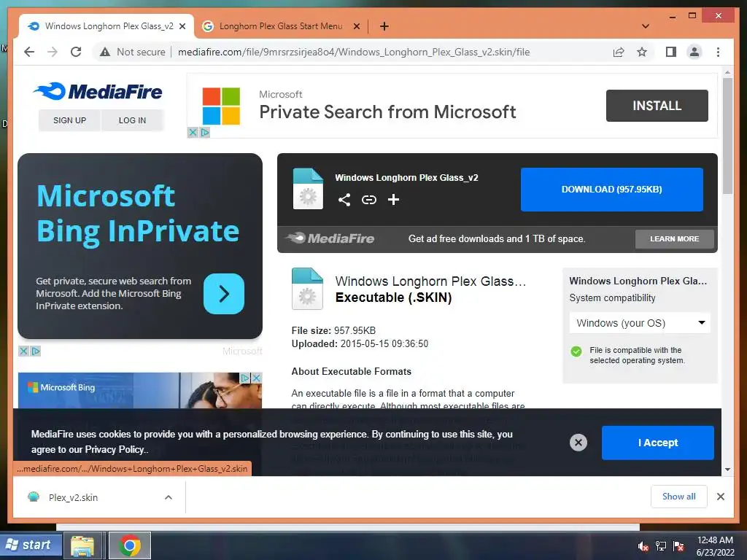Open downloaded Plex_v2.skin file
747x560 pixels.
73,497
